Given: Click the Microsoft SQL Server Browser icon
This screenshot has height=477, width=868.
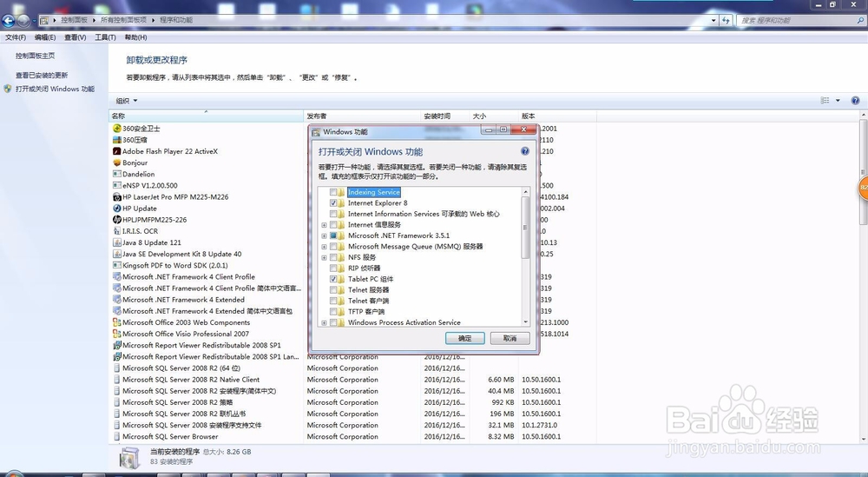Looking at the screenshot, I should [117, 436].
